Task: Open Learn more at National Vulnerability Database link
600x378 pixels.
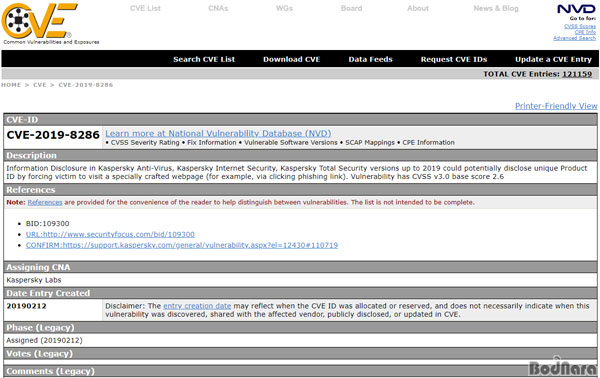Action: coord(218,134)
